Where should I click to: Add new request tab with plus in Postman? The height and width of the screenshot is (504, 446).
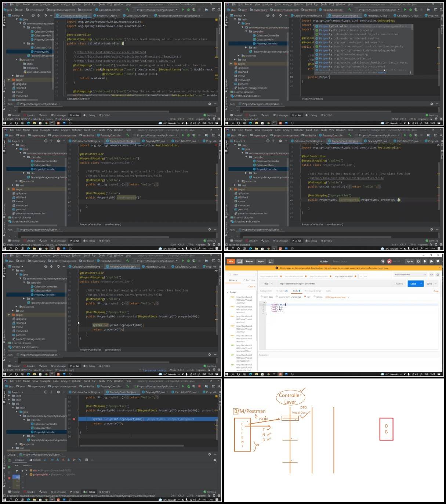(361, 276)
